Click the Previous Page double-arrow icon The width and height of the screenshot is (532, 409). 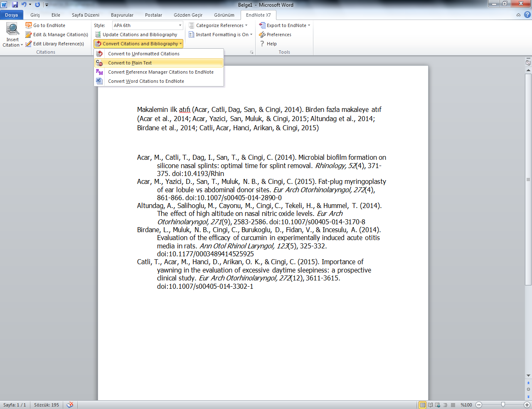pos(528,382)
